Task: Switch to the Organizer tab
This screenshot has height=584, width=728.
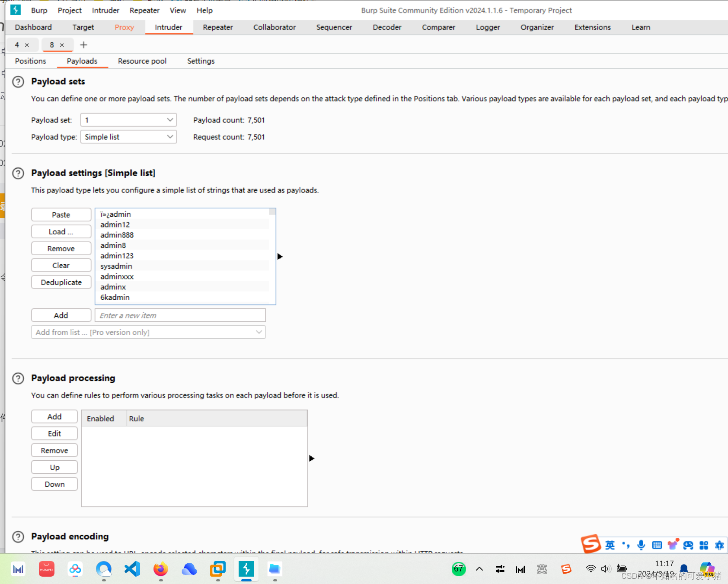Action: 537,27
